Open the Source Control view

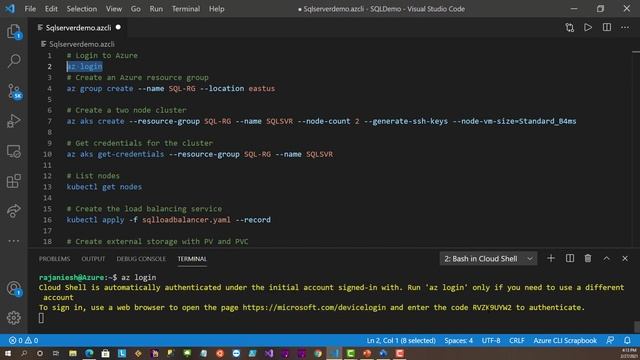coord(14,91)
